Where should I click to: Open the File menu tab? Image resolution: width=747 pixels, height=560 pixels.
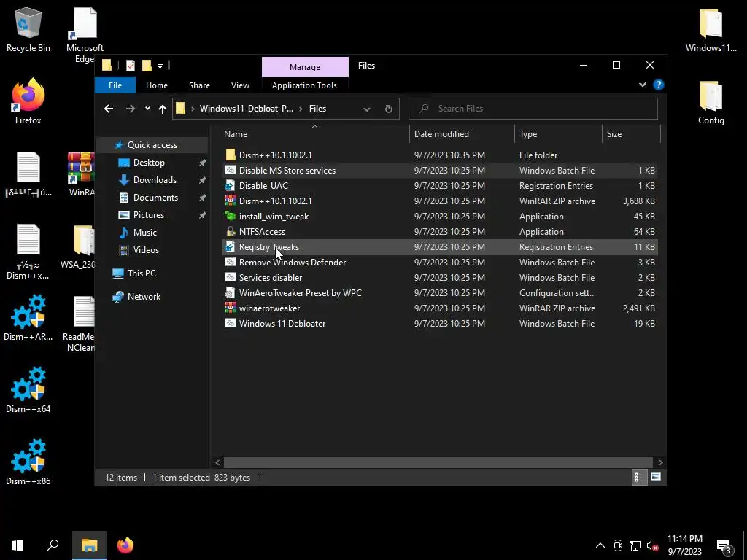pyautogui.click(x=115, y=85)
